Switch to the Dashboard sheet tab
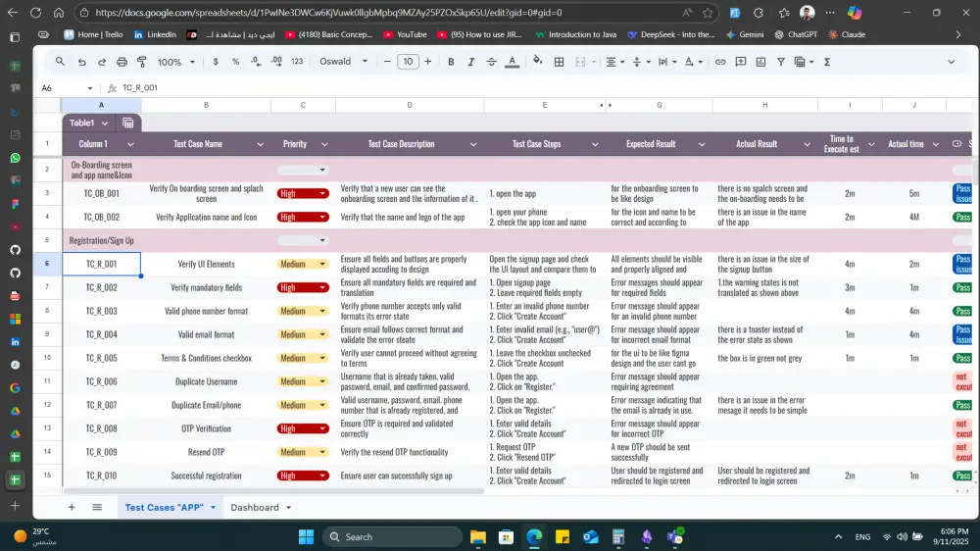 [255, 507]
